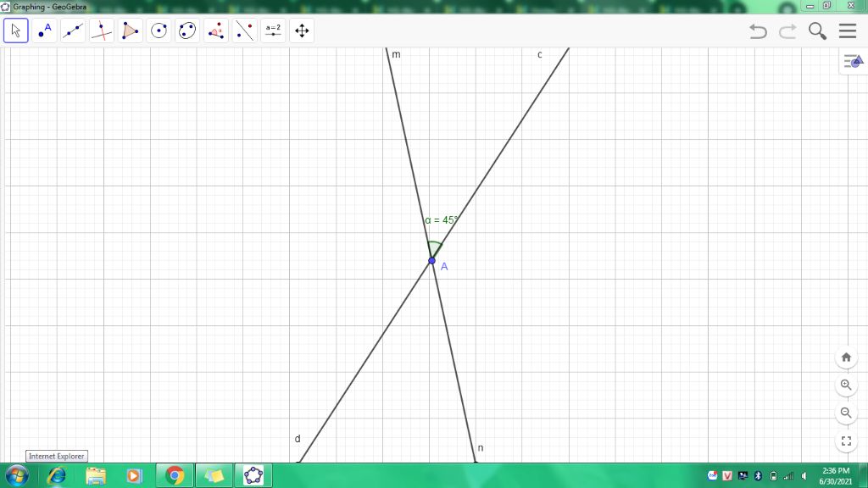Click the label d near the line
Image resolution: width=868 pixels, height=488 pixels.
click(x=298, y=439)
